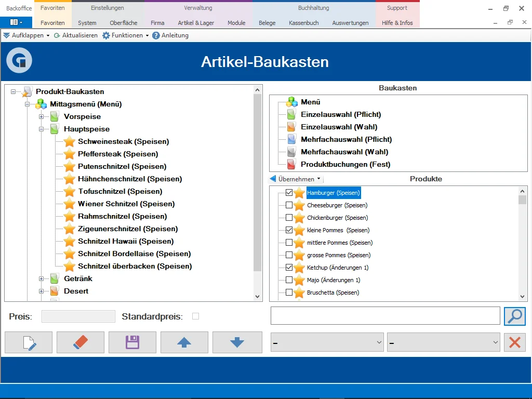532x399 pixels.
Task: Click the new item page icon
Action: (28, 342)
